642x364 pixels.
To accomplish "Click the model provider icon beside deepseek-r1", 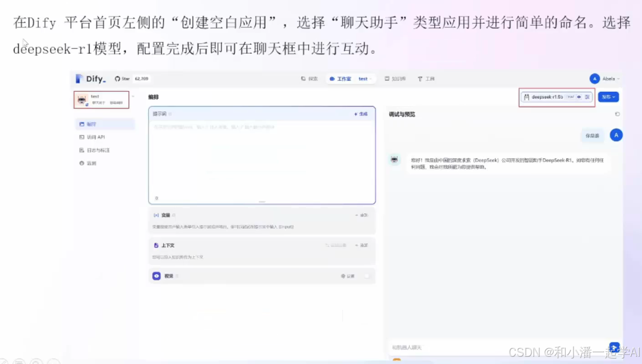I will pos(527,97).
